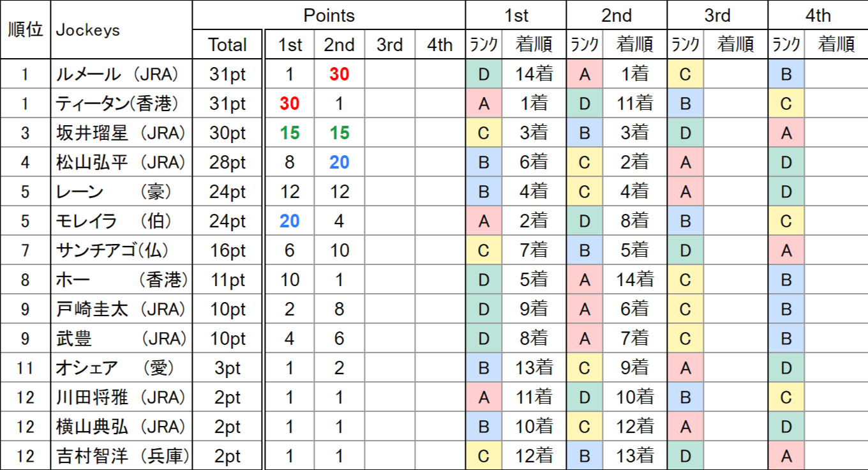Viewport: 868px width, 470px height.
Task: Select サンチアゴ's 16pt total cell
Action: coord(227,250)
